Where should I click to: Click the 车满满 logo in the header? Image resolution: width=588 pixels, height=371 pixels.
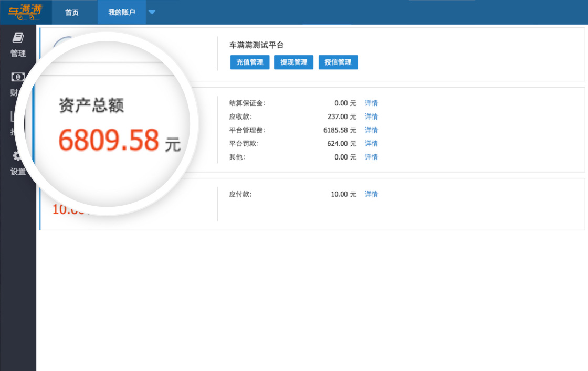[x=25, y=12]
